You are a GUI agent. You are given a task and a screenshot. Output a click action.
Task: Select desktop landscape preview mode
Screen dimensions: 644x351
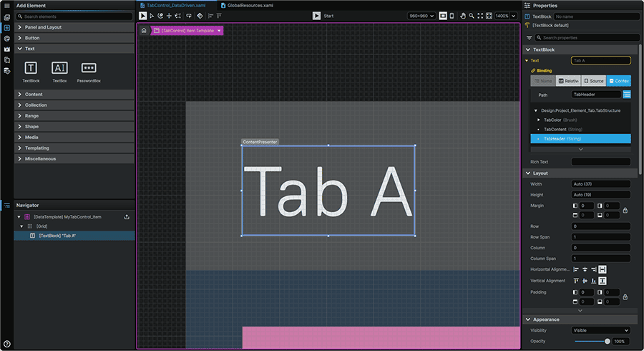443,16
